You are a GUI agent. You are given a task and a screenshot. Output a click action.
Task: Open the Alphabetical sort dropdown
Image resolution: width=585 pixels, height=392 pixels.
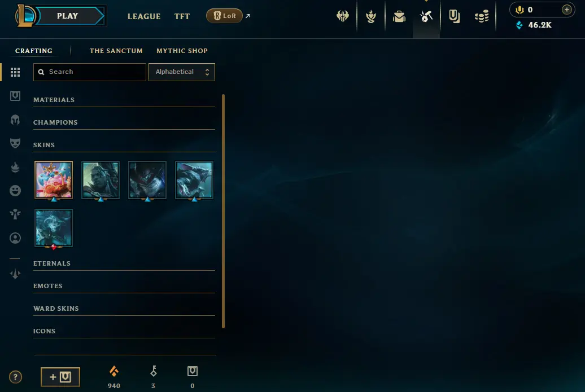[x=182, y=72]
